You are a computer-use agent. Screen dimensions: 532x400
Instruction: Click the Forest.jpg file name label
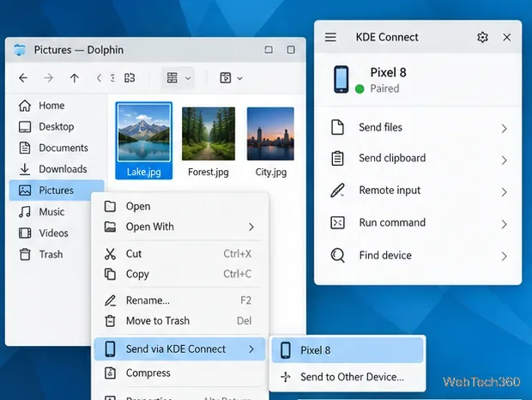[x=209, y=172]
